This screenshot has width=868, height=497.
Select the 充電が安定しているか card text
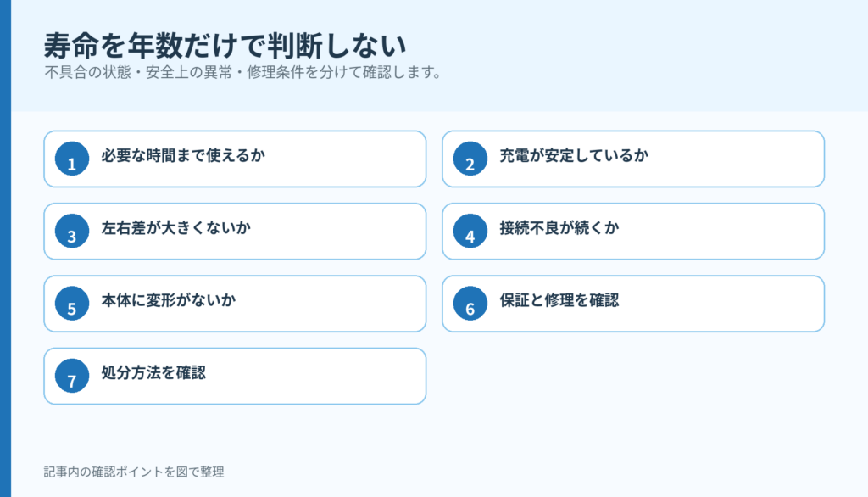click(x=574, y=156)
